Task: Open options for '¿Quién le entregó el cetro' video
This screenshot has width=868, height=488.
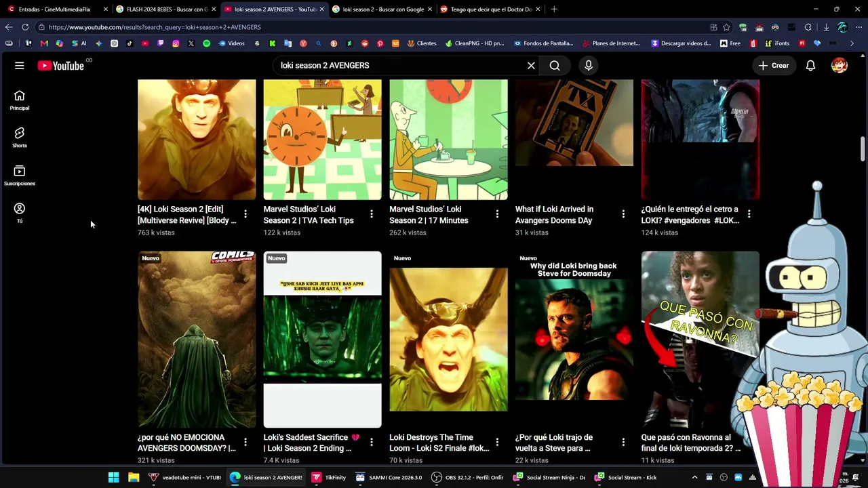Action: [x=749, y=214]
